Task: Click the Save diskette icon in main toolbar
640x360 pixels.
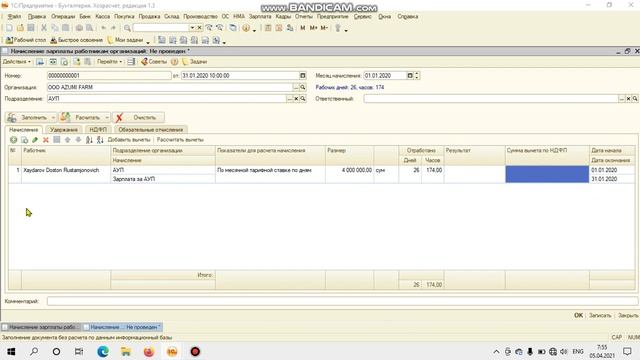Action: (x=31, y=28)
